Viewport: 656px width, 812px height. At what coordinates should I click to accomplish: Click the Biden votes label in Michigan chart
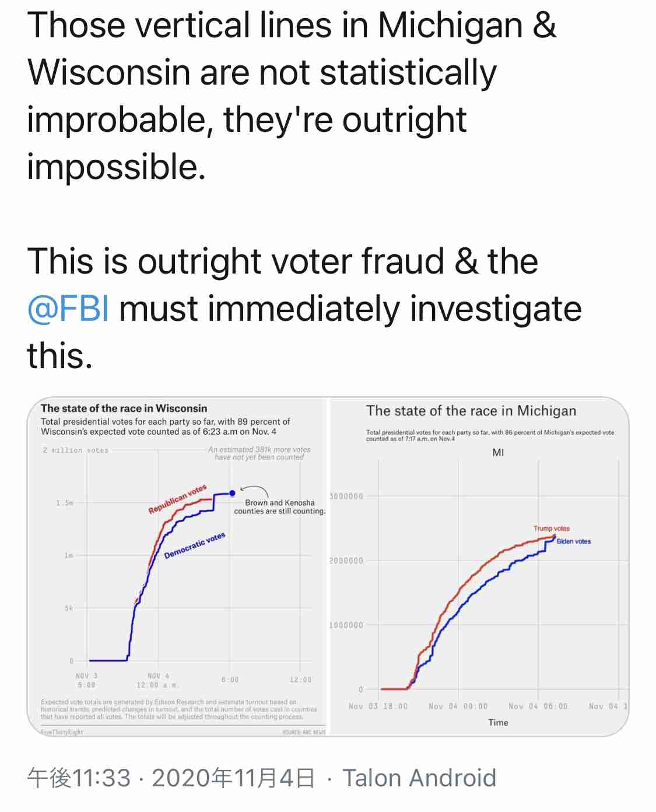573,541
